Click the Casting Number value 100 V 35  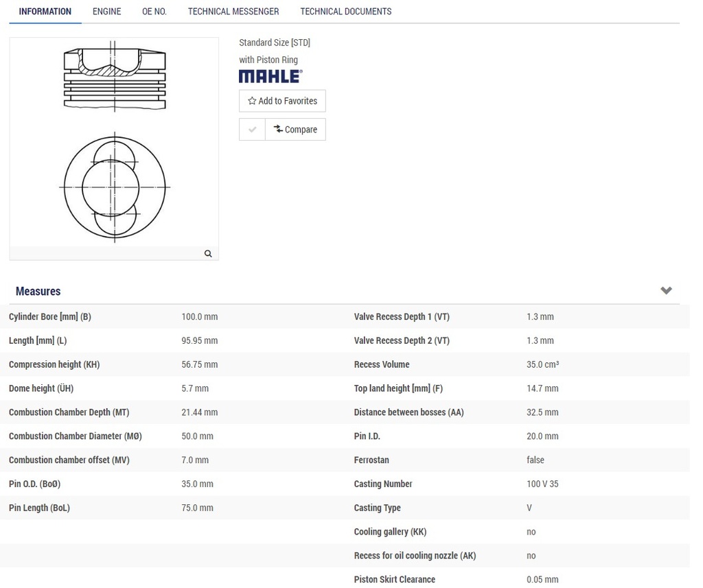click(542, 484)
